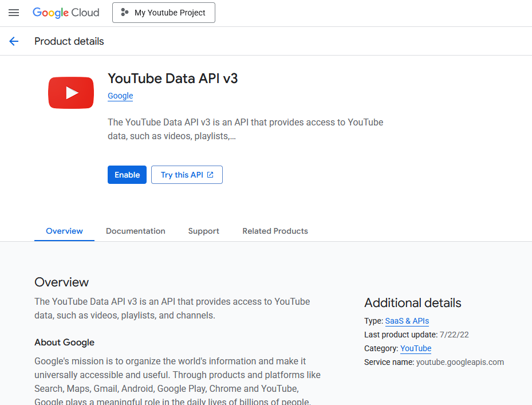The width and height of the screenshot is (532, 405).
Task: Open the Support tab
Action: pyautogui.click(x=204, y=231)
